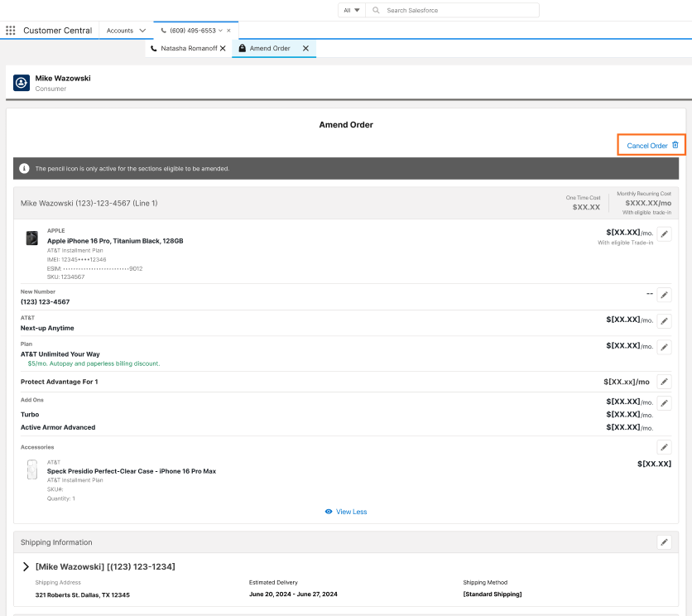Edit the Next-up Anytime section

coord(664,321)
